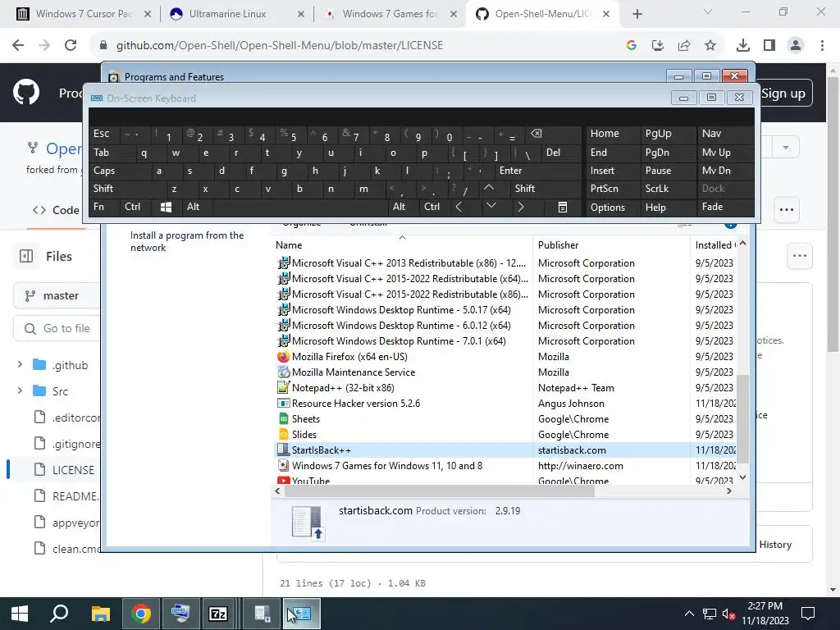840x630 pixels.
Task: Open File Explorer from the taskbar
Action: pos(100,614)
